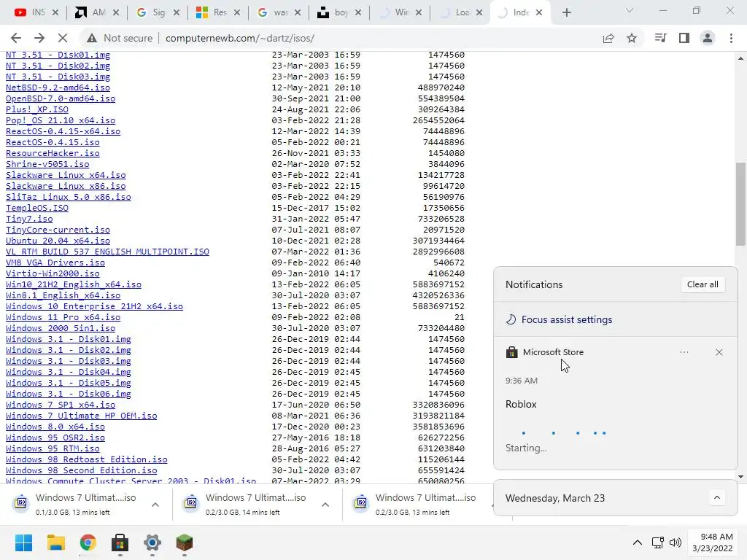Download NetBSD-9.2-amd64.iso
The height and width of the screenshot is (560, 747).
coord(58,87)
